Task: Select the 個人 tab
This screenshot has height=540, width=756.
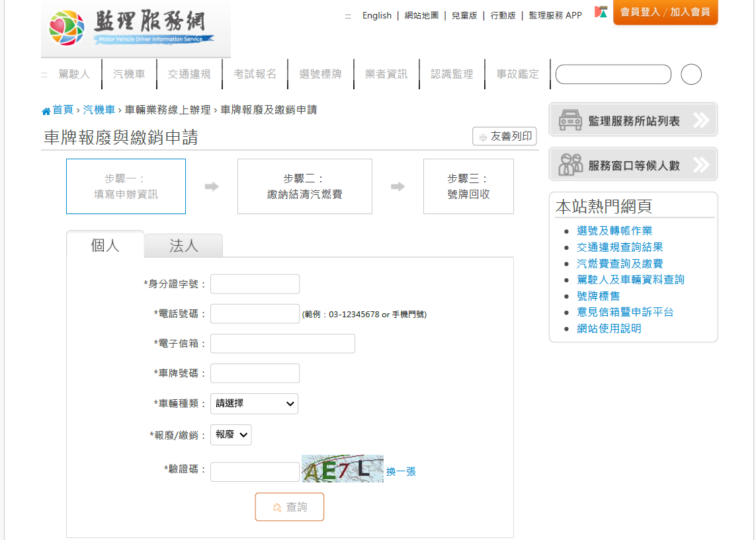Action: click(x=105, y=245)
